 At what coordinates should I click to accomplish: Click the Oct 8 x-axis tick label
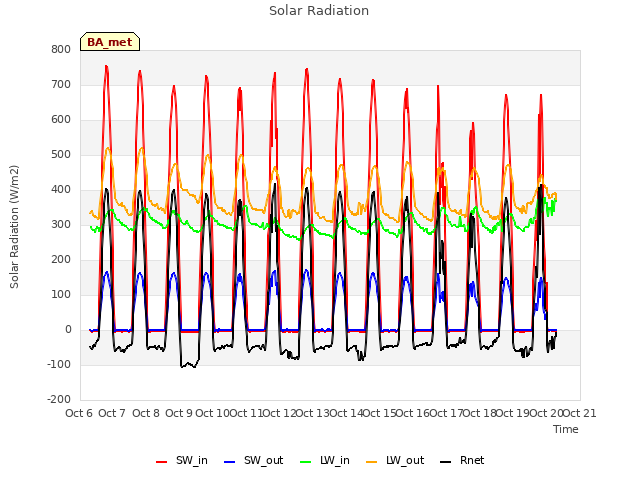146,413
